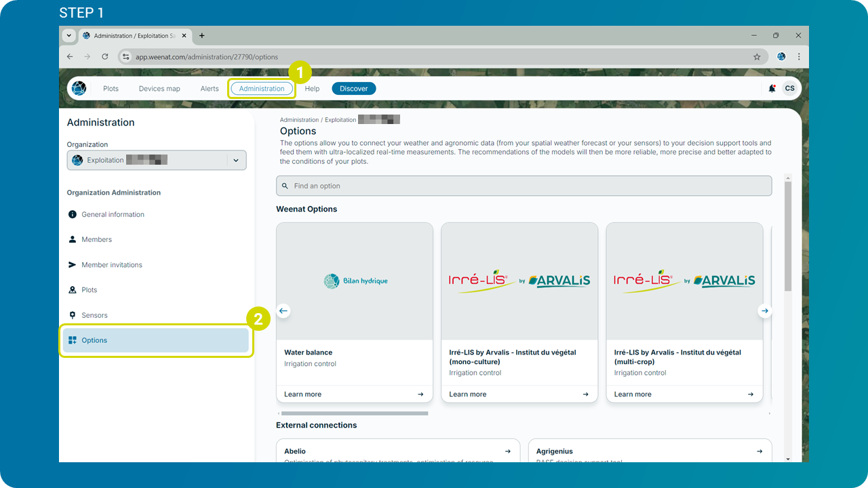
Task: View site information icon in address bar
Action: pyautogui.click(x=125, y=57)
